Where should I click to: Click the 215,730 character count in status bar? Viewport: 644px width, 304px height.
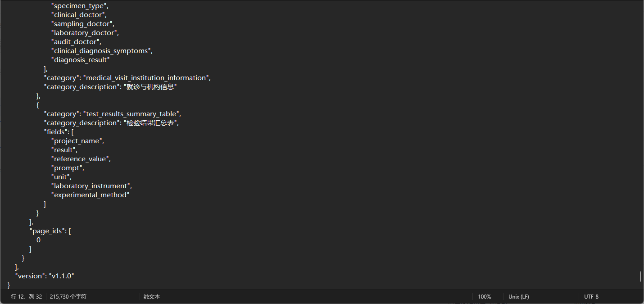(68, 297)
